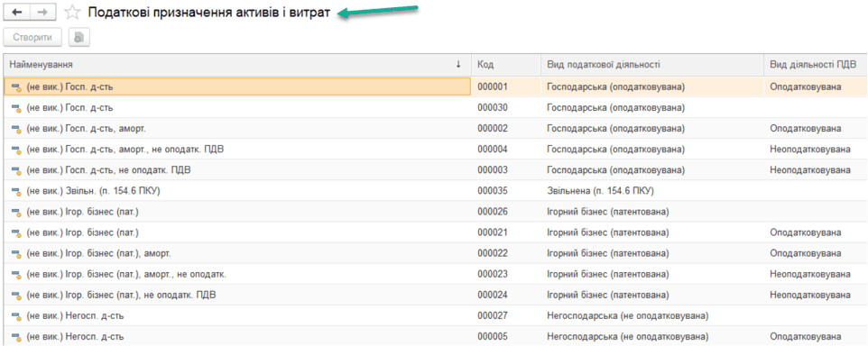Select '(не вик.) Госп. д-сть, аморт., не оподатк. ПДВ'

125,150
